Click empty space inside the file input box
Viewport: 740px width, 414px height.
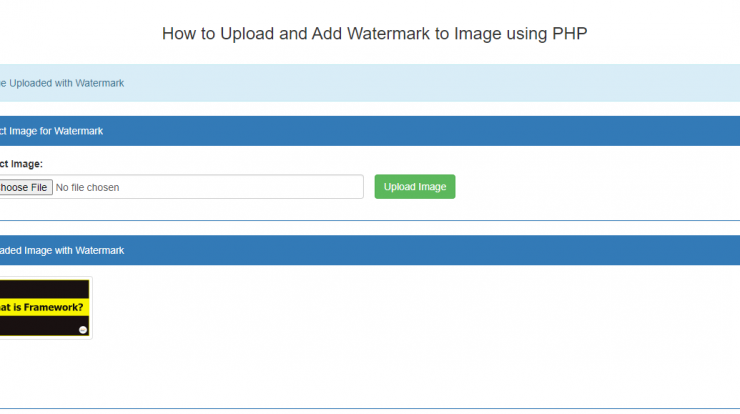[241, 187]
